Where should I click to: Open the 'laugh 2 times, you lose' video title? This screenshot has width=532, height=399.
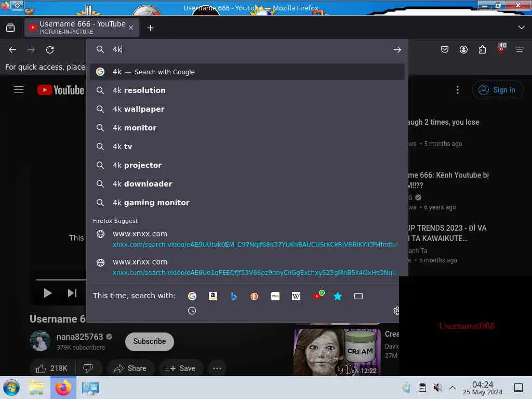pyautogui.click(x=444, y=122)
